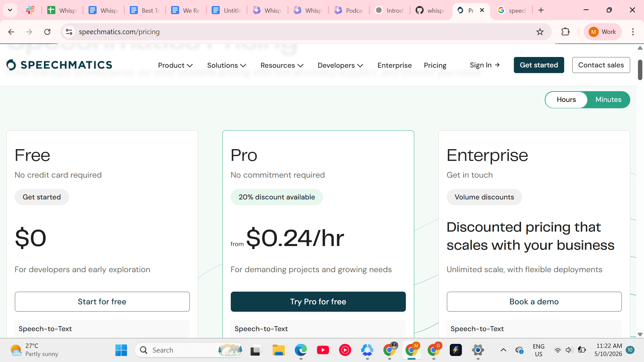Show hidden system tray icons
644x362 pixels.
[x=503, y=350]
